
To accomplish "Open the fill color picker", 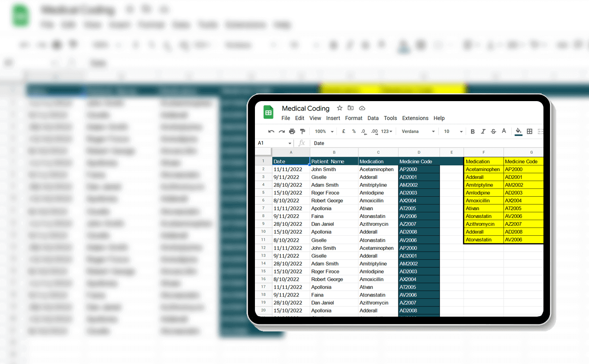I will click(x=519, y=131).
